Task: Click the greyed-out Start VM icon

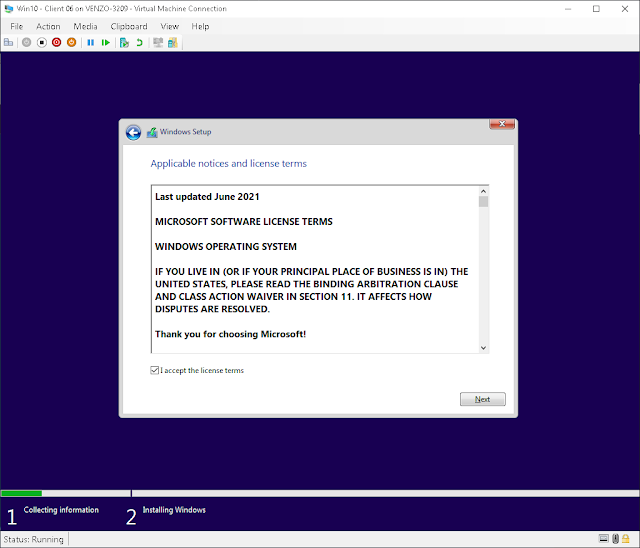Action: pyautogui.click(x=27, y=42)
